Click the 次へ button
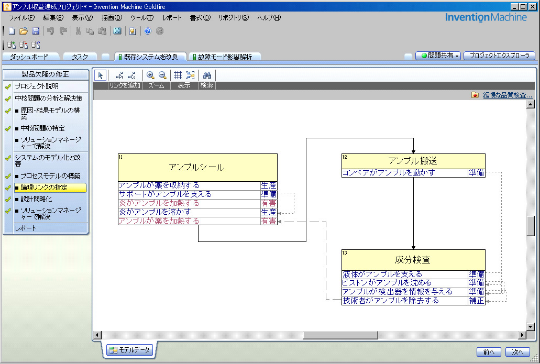Screen dimensions: 540x364 click(x=517, y=352)
